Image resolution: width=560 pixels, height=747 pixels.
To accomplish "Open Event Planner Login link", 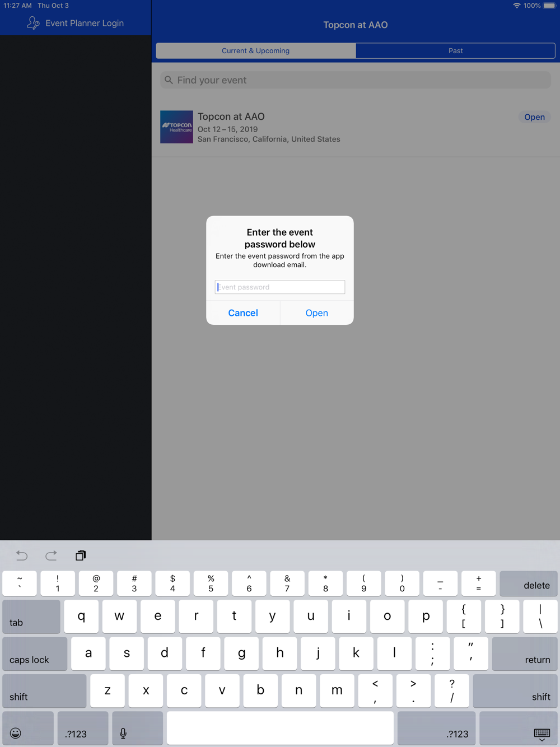I will pyautogui.click(x=85, y=23).
